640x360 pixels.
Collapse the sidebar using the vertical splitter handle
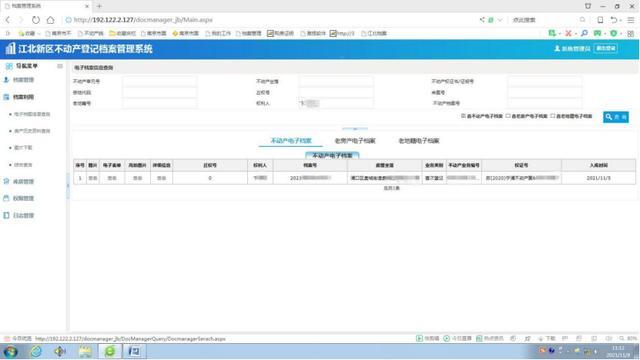pyautogui.click(x=68, y=186)
